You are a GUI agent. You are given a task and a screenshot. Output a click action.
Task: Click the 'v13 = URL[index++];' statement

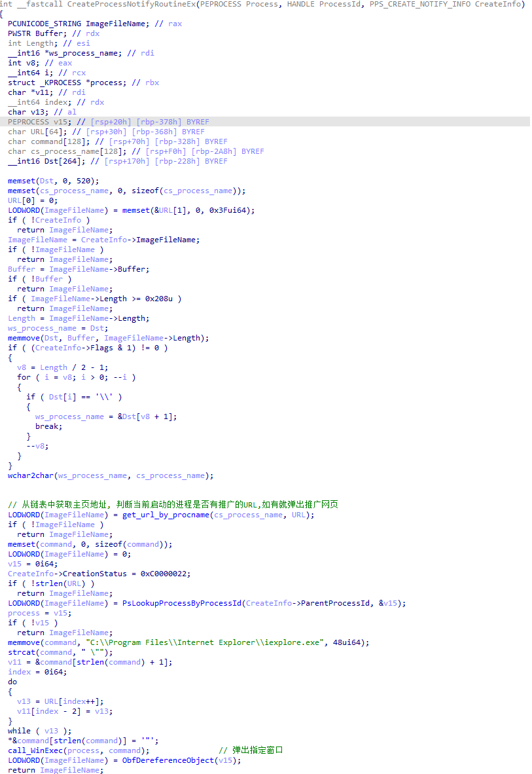coord(60,701)
